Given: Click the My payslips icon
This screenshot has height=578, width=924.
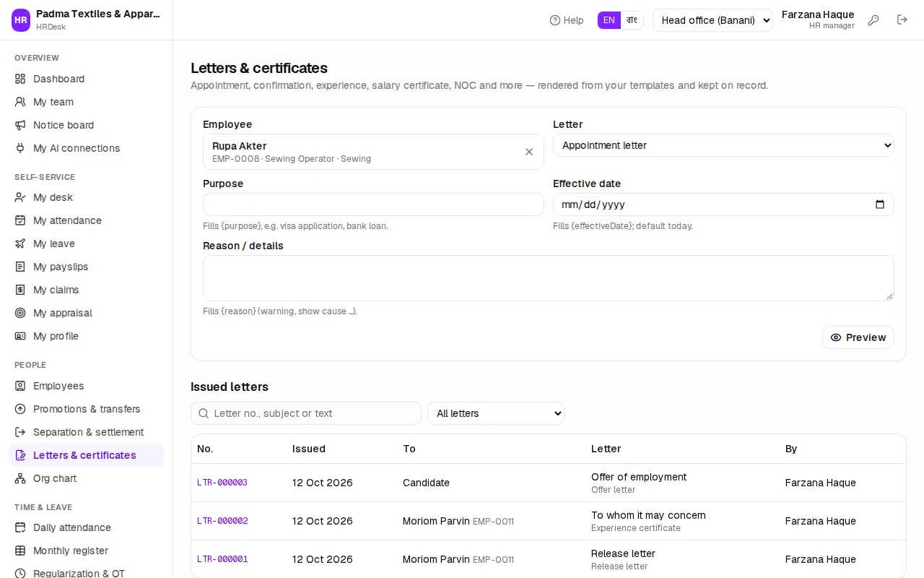Looking at the screenshot, I should [x=20, y=267].
